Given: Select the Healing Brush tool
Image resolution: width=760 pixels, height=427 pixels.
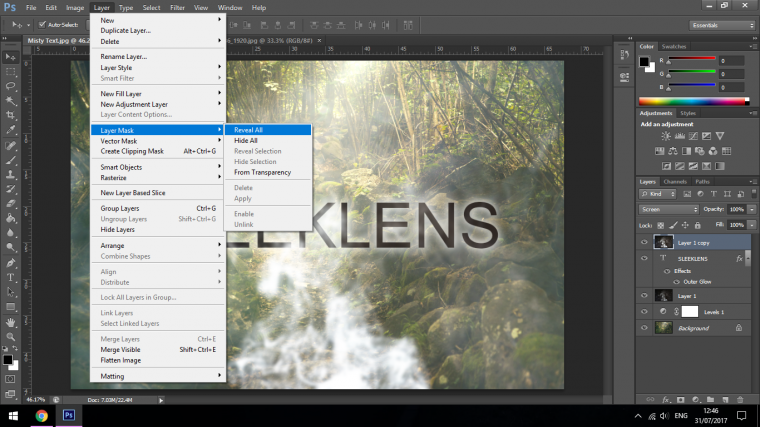Looking at the screenshot, I should [10, 145].
